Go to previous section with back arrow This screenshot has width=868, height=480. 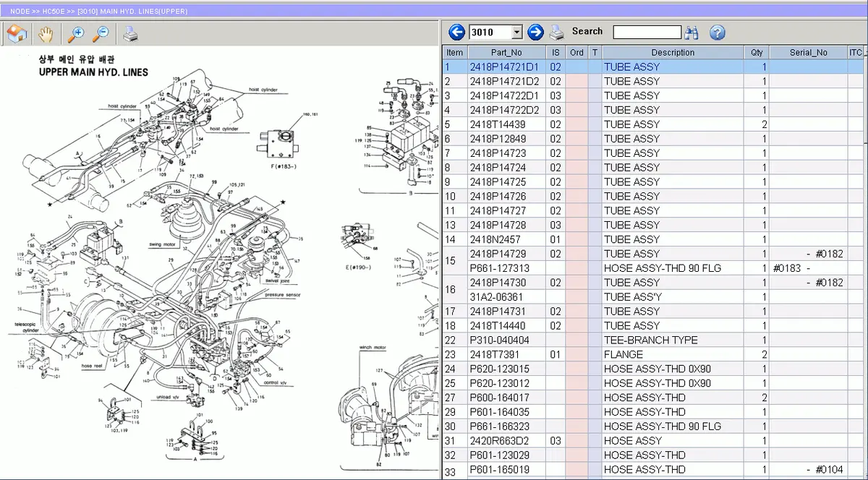(456, 32)
